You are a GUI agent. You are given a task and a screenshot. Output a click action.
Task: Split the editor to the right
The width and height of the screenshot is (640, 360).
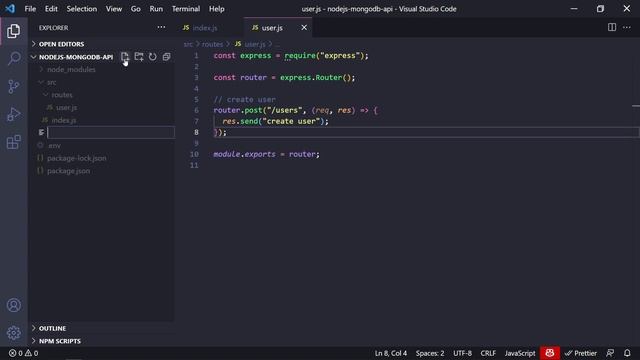click(x=612, y=27)
